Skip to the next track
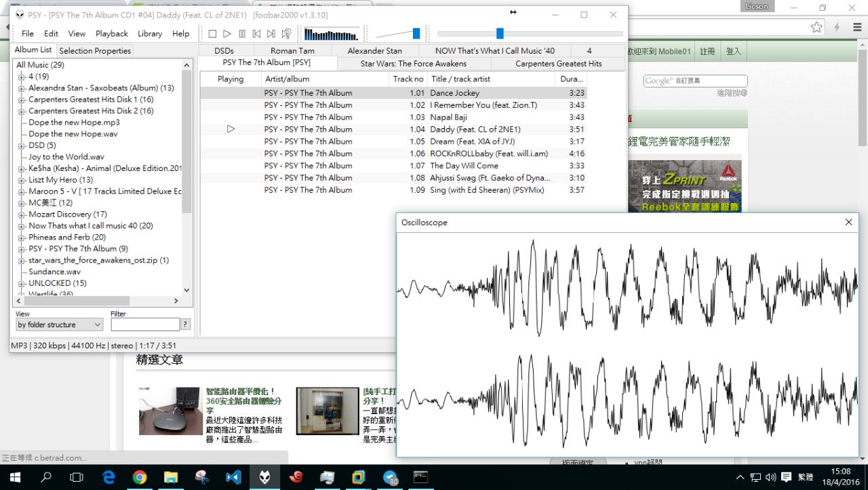The image size is (868, 490). [271, 33]
